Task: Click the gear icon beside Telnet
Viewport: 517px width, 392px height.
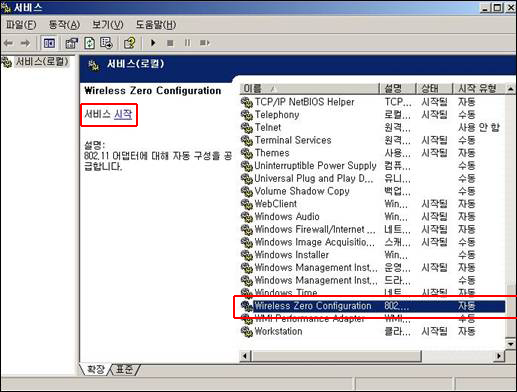Action: tap(247, 128)
